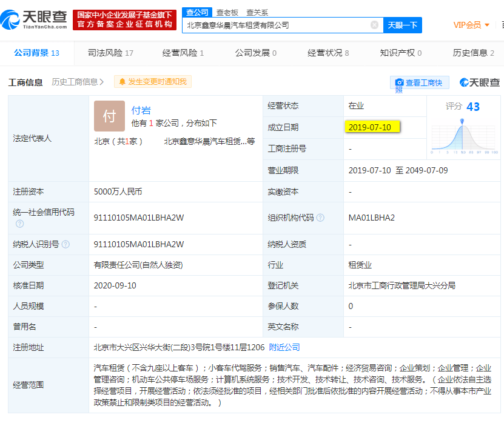Click the 核准日期 value 2020-09-10
The width and height of the screenshot is (504, 426).
(115, 285)
